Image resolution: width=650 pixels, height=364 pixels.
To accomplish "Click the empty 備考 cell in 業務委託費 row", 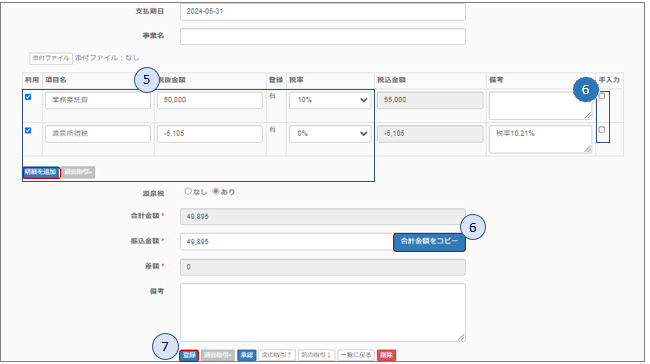I will coord(541,106).
